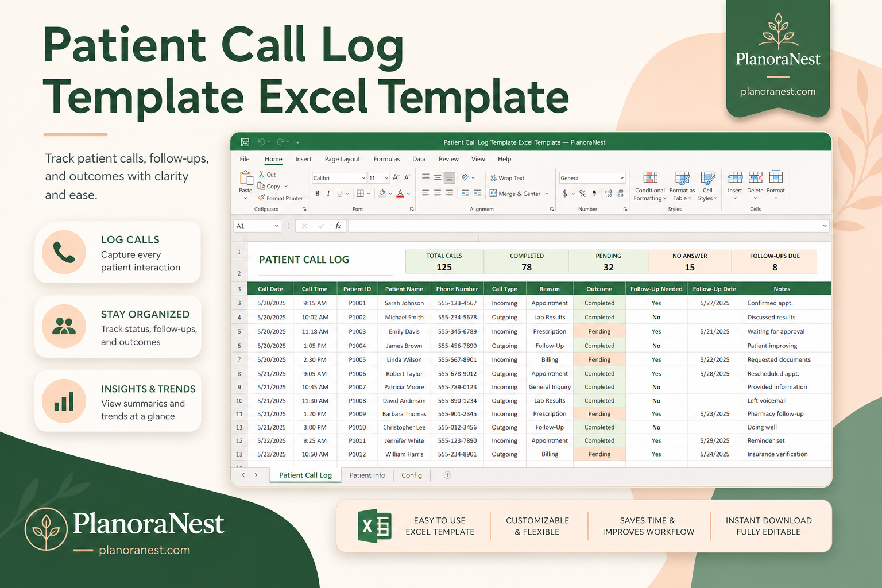Click the Redo arrow icon
The height and width of the screenshot is (588, 882).
pyautogui.click(x=281, y=142)
